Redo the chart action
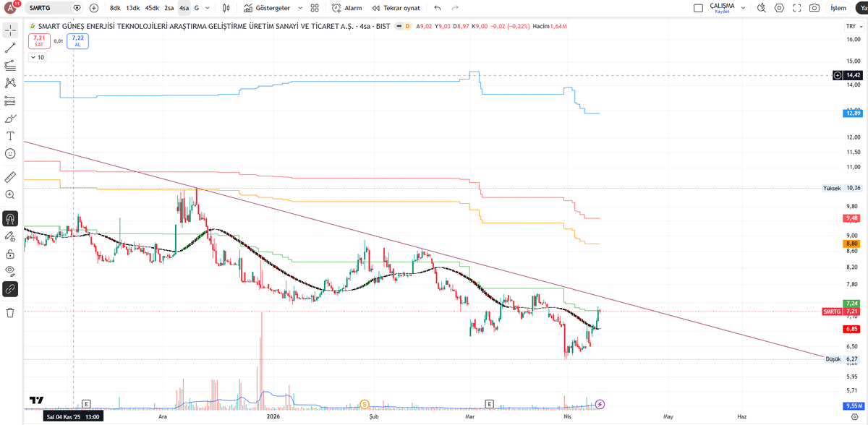The image size is (868, 425). pyautogui.click(x=455, y=8)
